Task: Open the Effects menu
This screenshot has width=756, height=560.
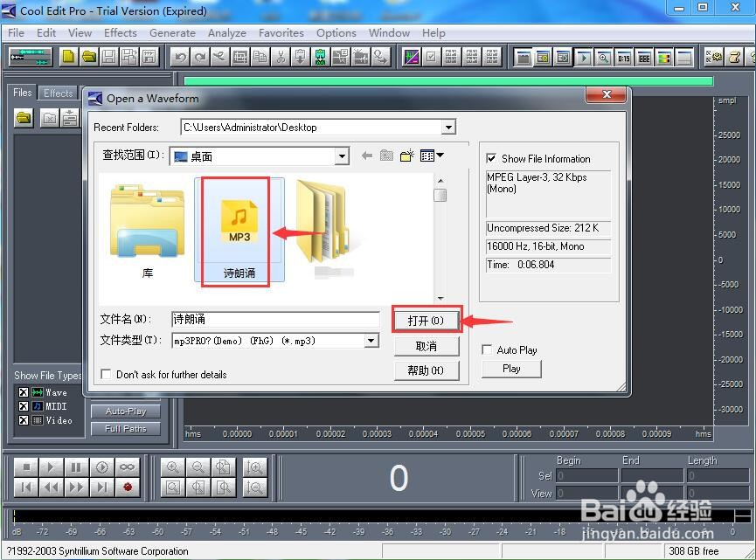Action: click(120, 33)
